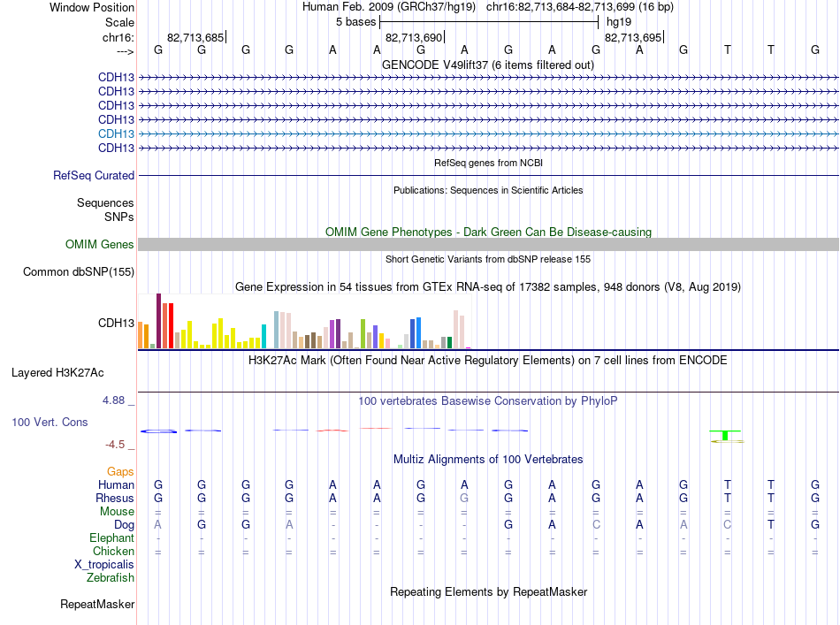Select the OMIM Genes track label
The height and width of the screenshot is (625, 840).
(x=99, y=244)
